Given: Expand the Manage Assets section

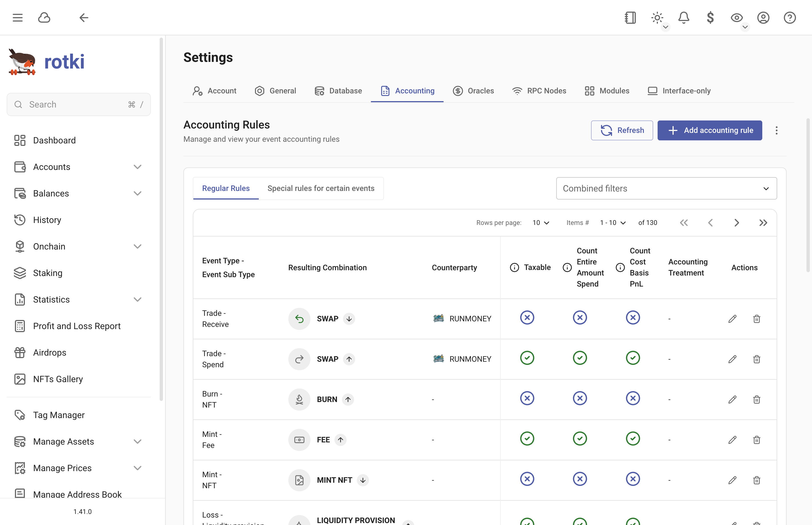Looking at the screenshot, I should pyautogui.click(x=79, y=442).
